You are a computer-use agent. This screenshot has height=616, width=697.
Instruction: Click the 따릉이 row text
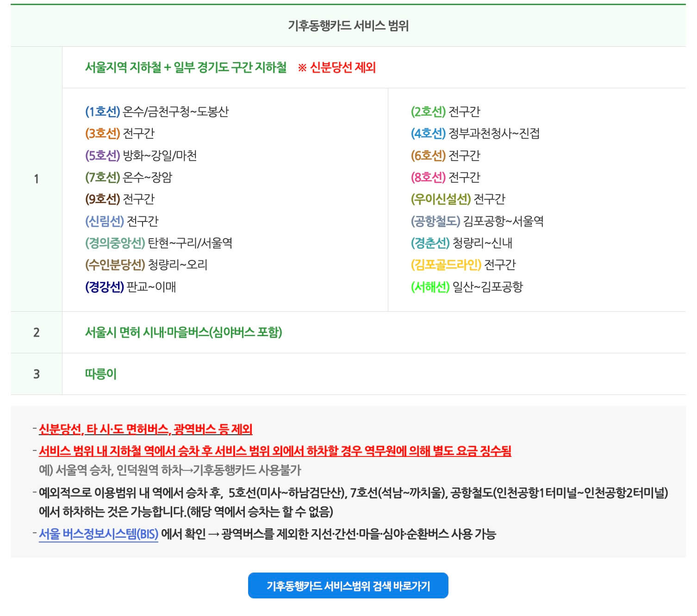tap(101, 374)
